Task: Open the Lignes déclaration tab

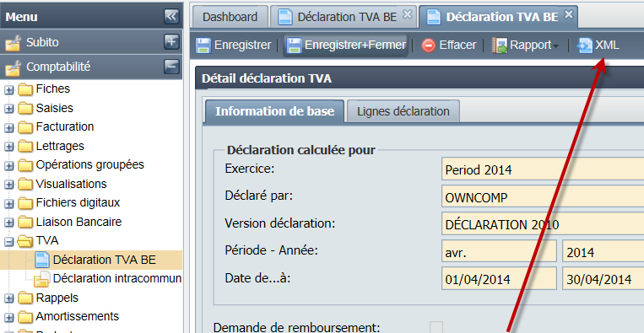Action: (x=403, y=111)
